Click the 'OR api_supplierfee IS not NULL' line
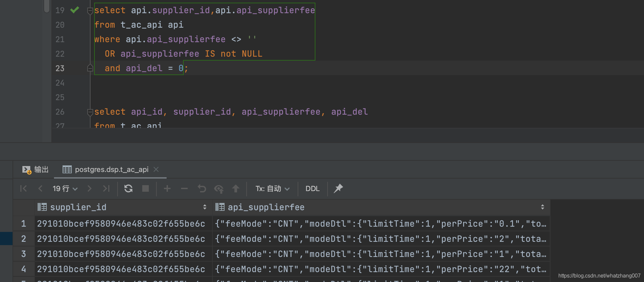Screen dimensions: 644x282 183,54
